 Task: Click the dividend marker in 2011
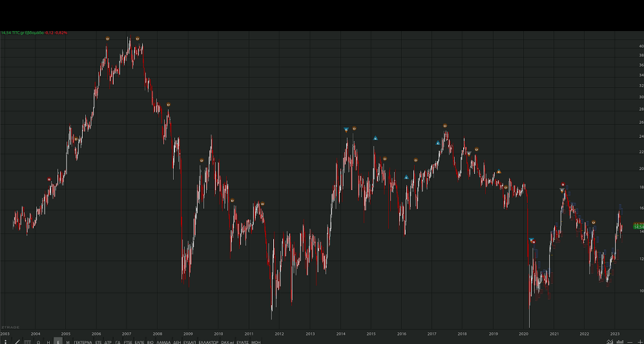262,204
